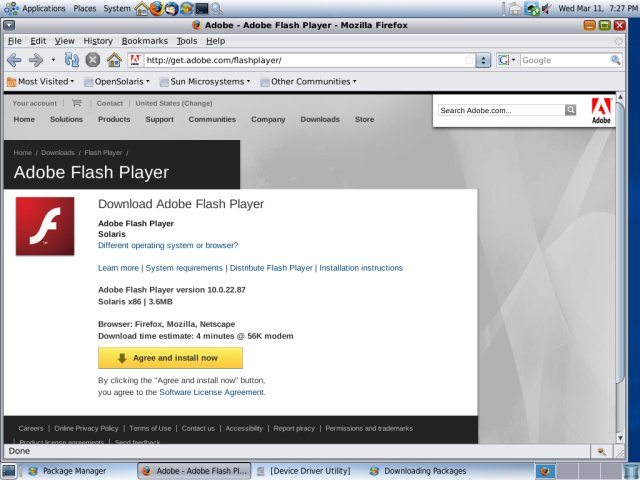
Task: Launch Firefox from the top panel
Action: pos(156,9)
